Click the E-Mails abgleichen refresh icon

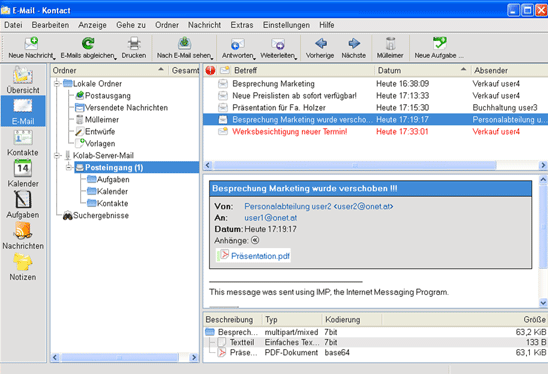coord(88,43)
